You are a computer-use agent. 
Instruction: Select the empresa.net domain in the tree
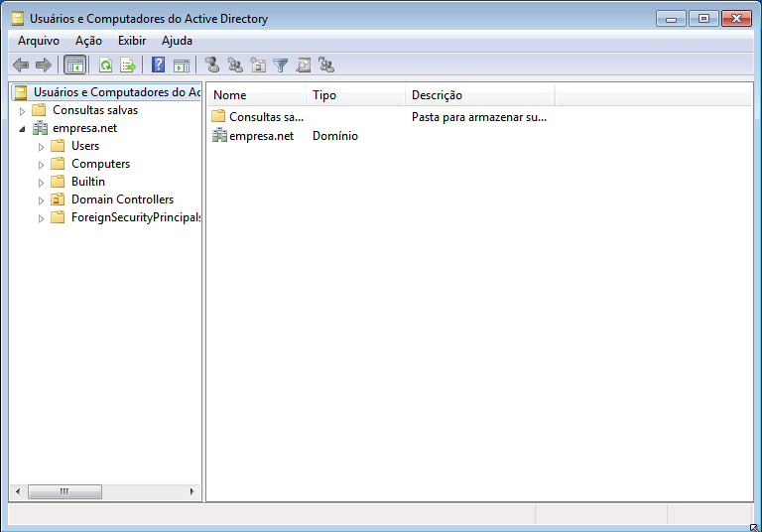85,128
